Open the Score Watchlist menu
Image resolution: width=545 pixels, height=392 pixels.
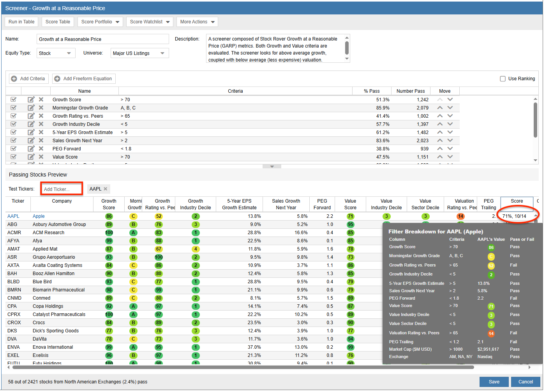tap(150, 22)
